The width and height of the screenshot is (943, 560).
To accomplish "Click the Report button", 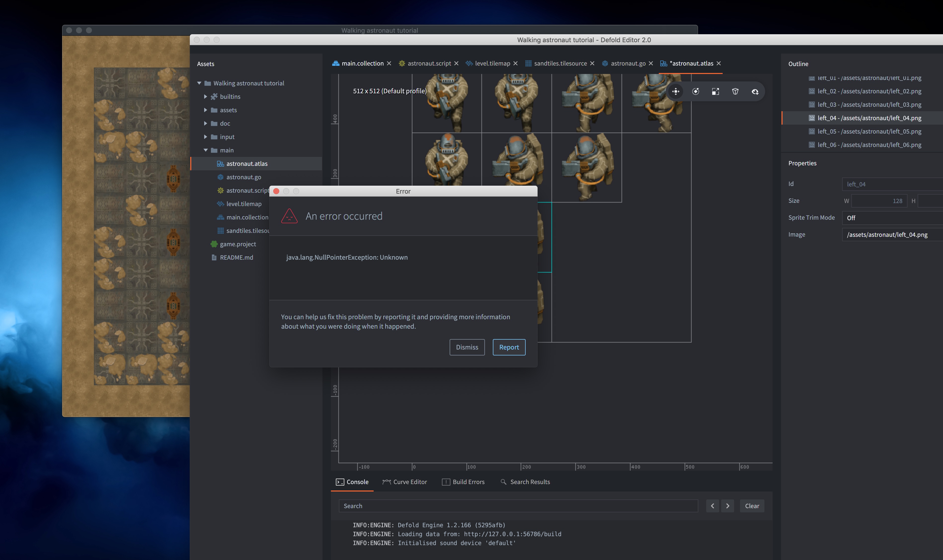I will click(509, 347).
